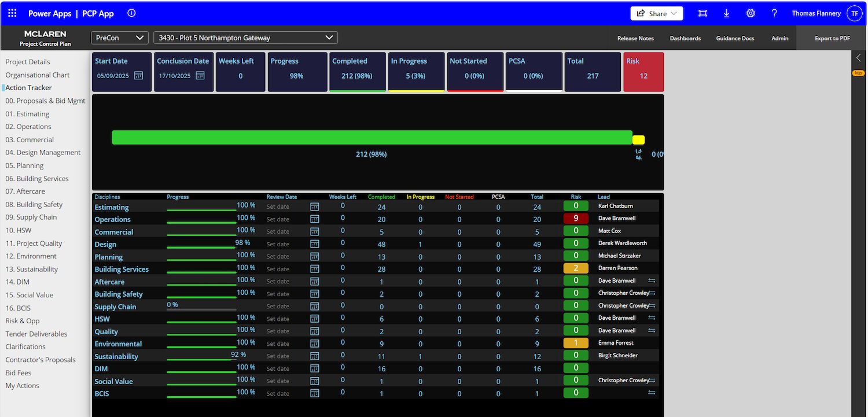Open the Power Apps waffle launcher

tap(12, 13)
